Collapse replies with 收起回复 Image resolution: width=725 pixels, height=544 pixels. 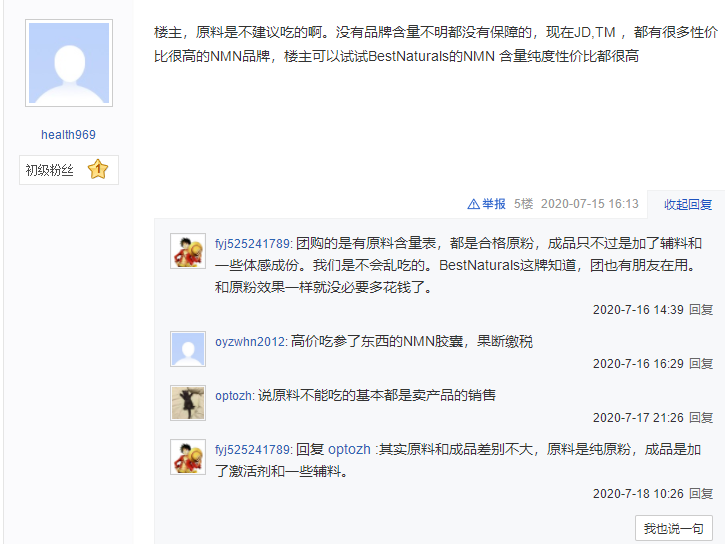point(688,204)
